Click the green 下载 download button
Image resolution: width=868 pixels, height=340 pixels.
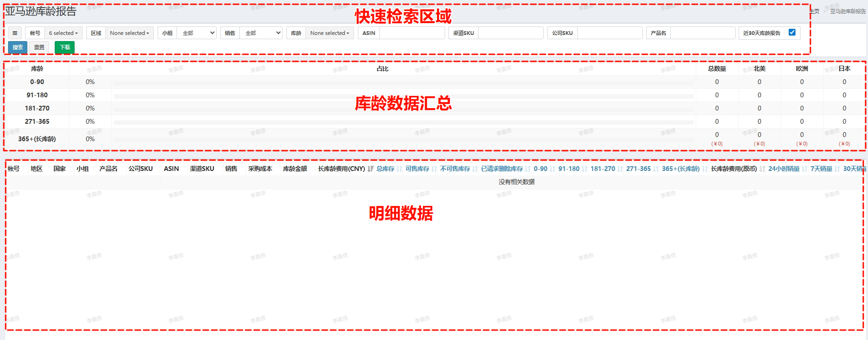[x=65, y=47]
